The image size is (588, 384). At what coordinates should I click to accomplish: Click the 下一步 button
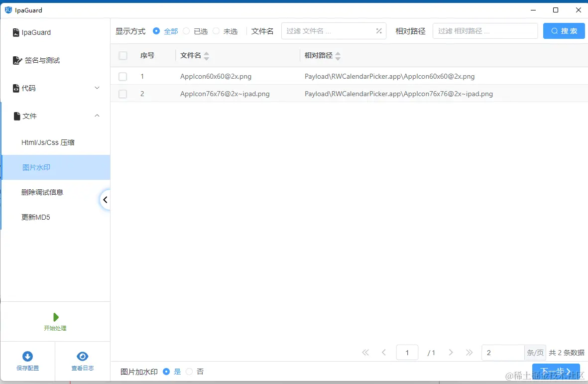(556, 371)
